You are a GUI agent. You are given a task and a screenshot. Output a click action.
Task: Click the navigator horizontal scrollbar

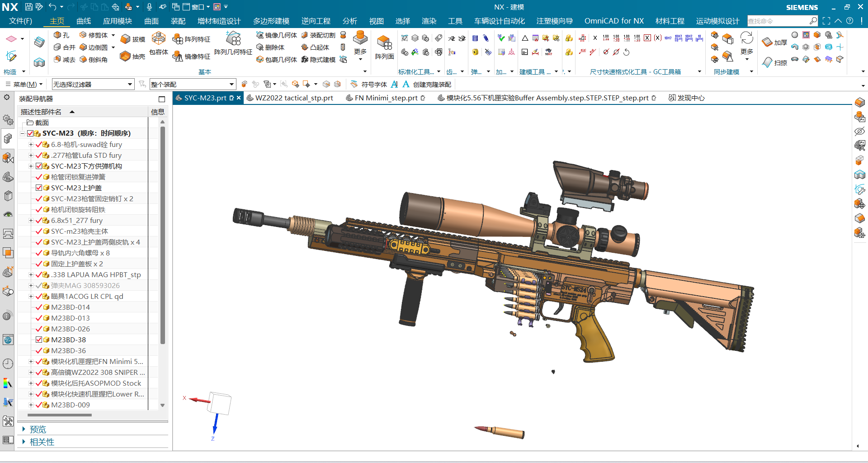[x=60, y=415]
